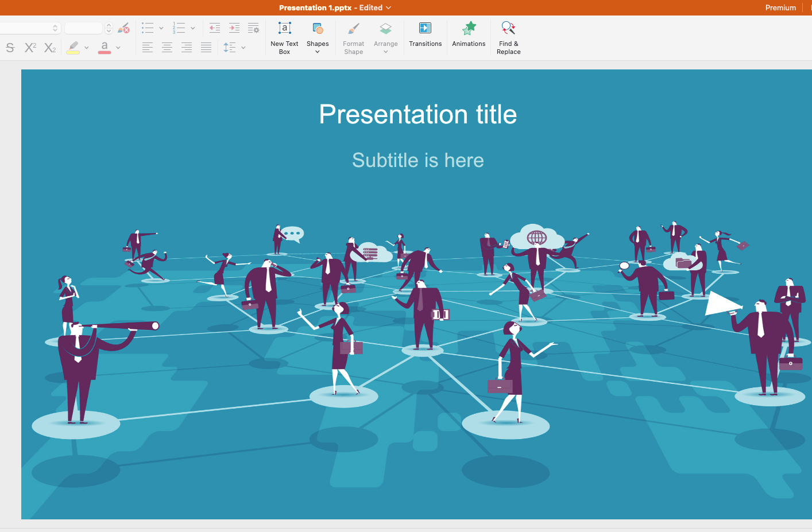The image size is (812, 532).
Task: Toggle bulleted list formatting
Action: click(148, 28)
